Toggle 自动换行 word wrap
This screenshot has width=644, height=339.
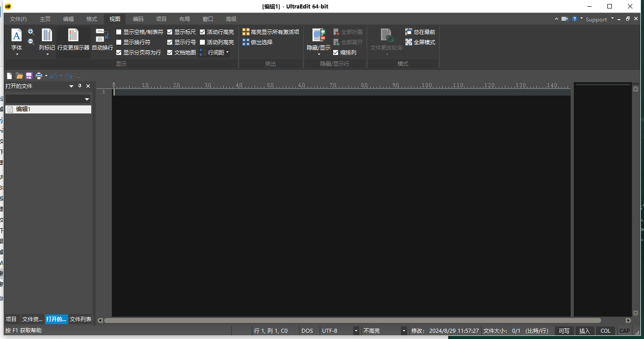(x=102, y=39)
